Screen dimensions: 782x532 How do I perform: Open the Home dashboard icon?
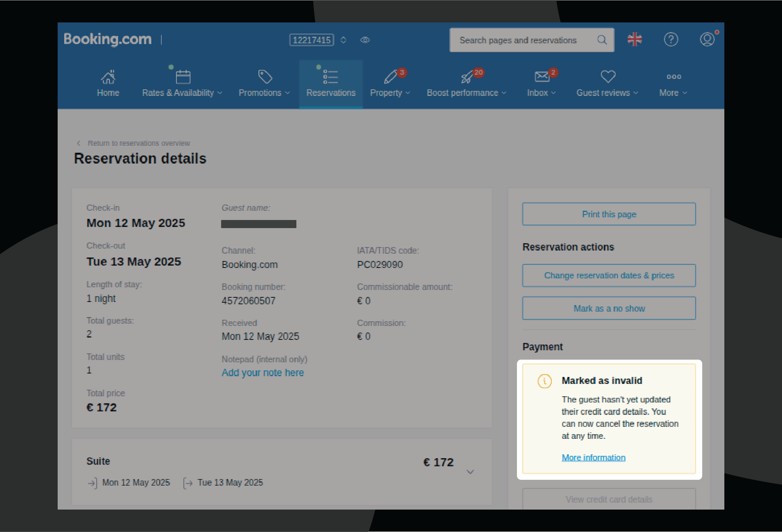pyautogui.click(x=108, y=77)
